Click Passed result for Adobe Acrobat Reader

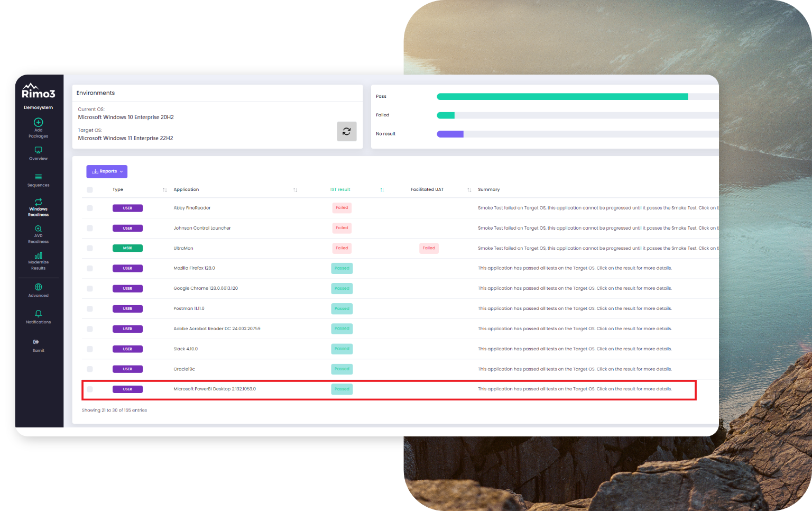pos(342,328)
